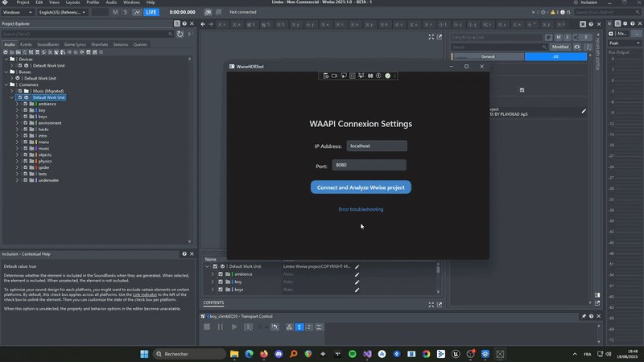Open File Explorer from the taskbar

pos(234,354)
